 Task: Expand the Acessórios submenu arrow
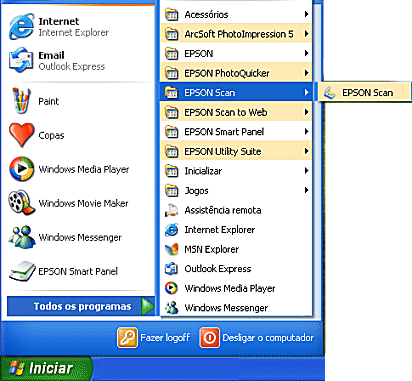306,14
